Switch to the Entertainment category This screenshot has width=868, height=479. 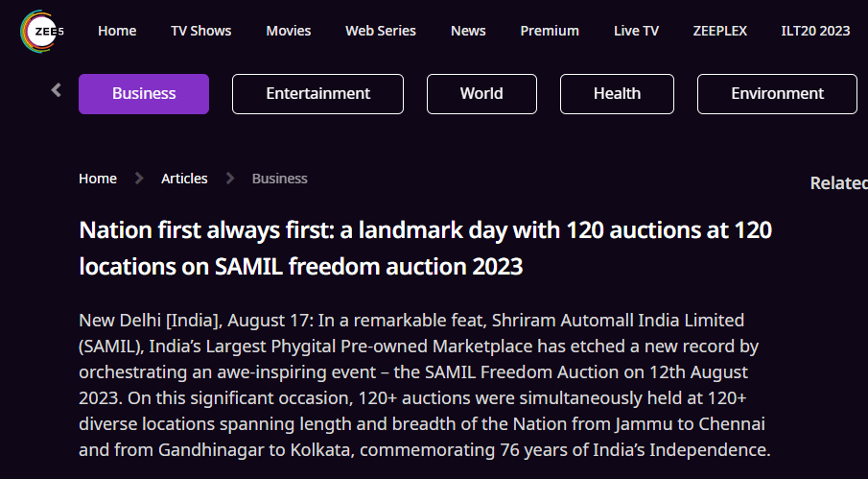pyautogui.click(x=317, y=94)
